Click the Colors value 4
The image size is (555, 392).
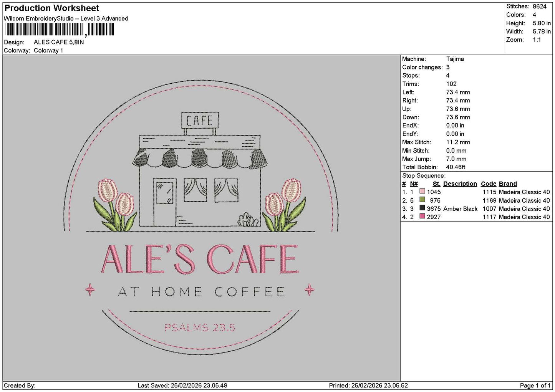(534, 15)
